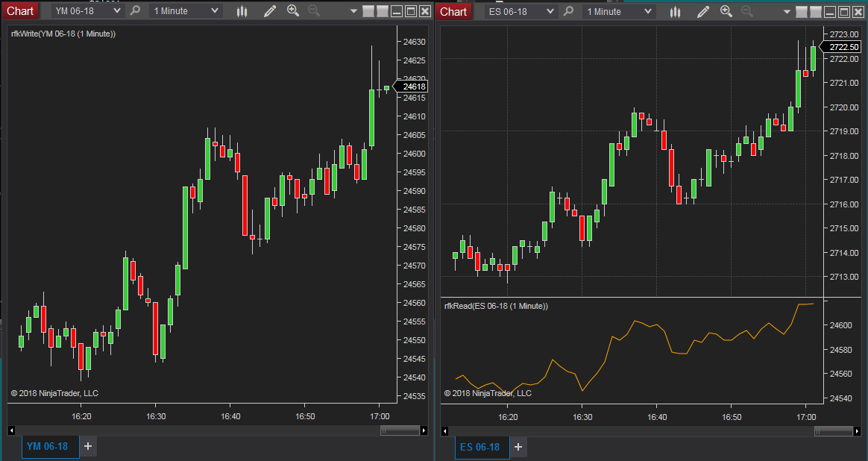This screenshot has height=461, width=868.
Task: Click the 24580 label on the rfkRead panel axis
Action: tap(840, 350)
